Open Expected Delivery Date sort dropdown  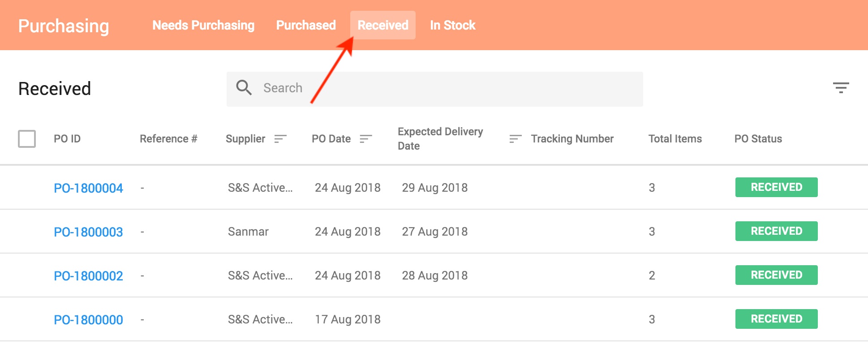coord(514,139)
